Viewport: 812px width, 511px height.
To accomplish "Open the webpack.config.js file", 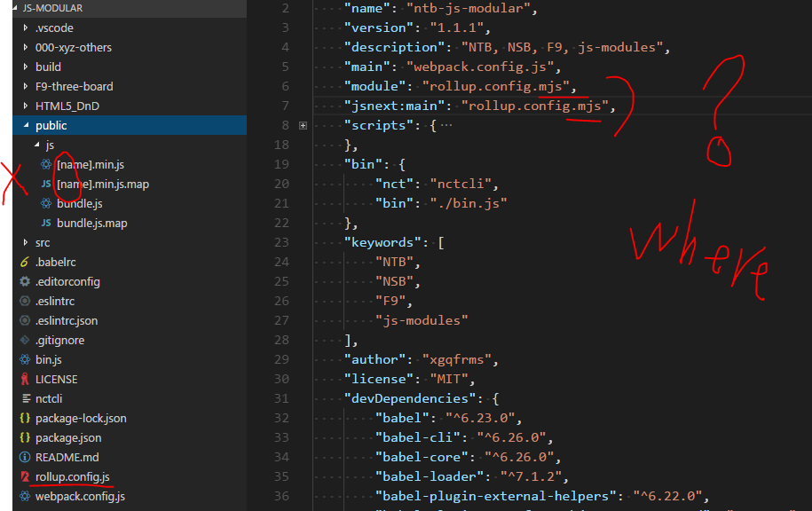I will [x=80, y=496].
